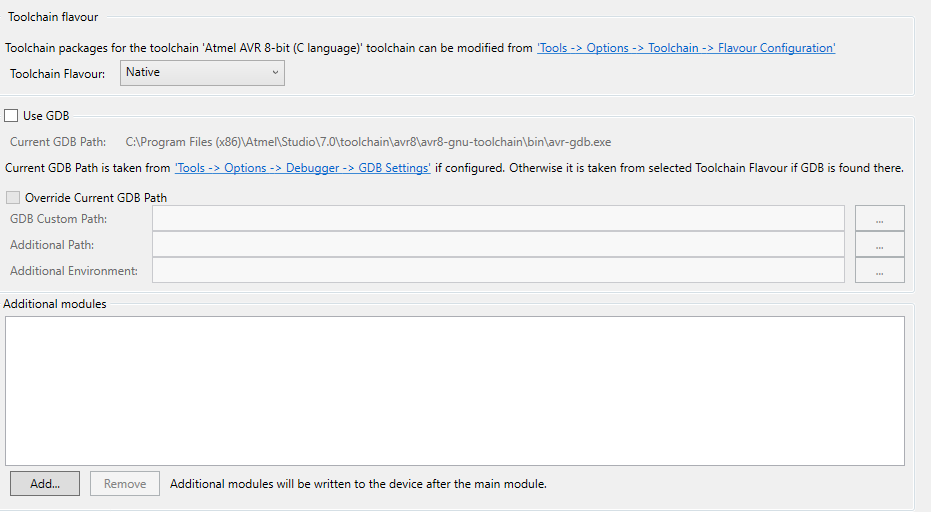Screen dimensions: 931x512
Task: Enable the Use GDB checkbox
Action: [11, 116]
